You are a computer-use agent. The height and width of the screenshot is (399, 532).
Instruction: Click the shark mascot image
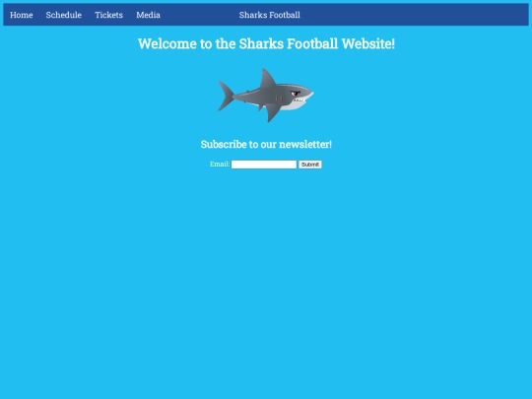(266, 95)
